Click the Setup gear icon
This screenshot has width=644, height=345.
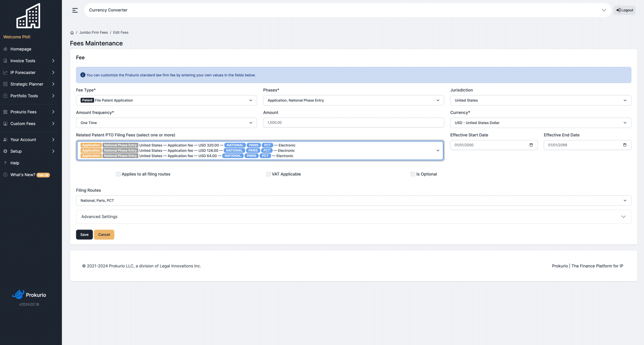5,151
